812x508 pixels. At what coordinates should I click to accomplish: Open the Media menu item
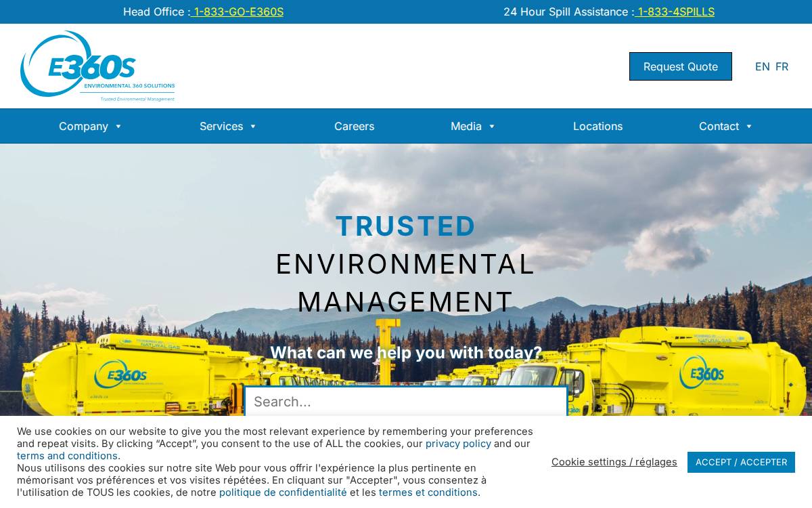(466, 126)
